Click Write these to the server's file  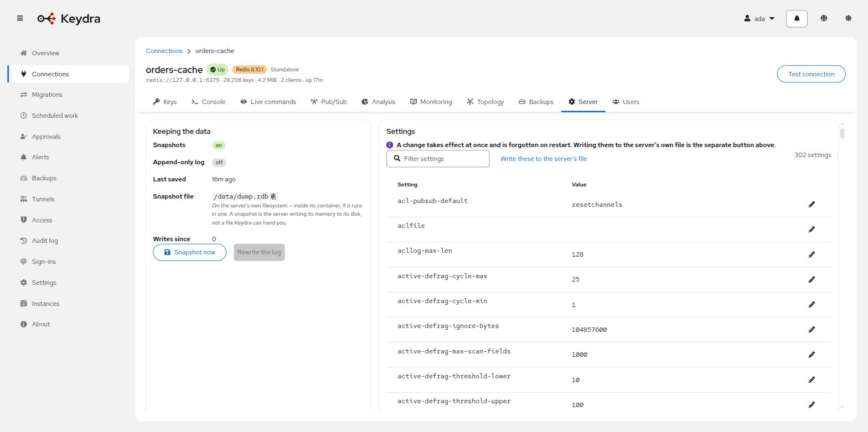544,159
